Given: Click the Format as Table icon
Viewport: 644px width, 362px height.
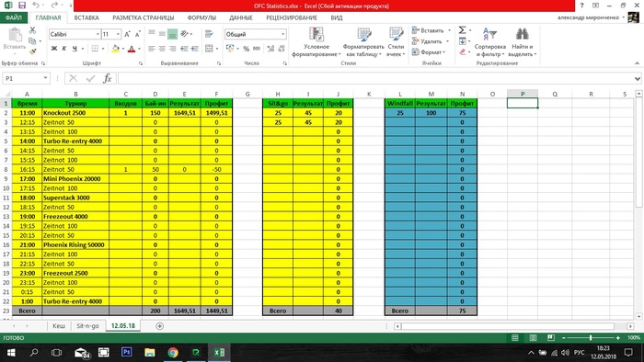Looking at the screenshot, I should point(364,34).
